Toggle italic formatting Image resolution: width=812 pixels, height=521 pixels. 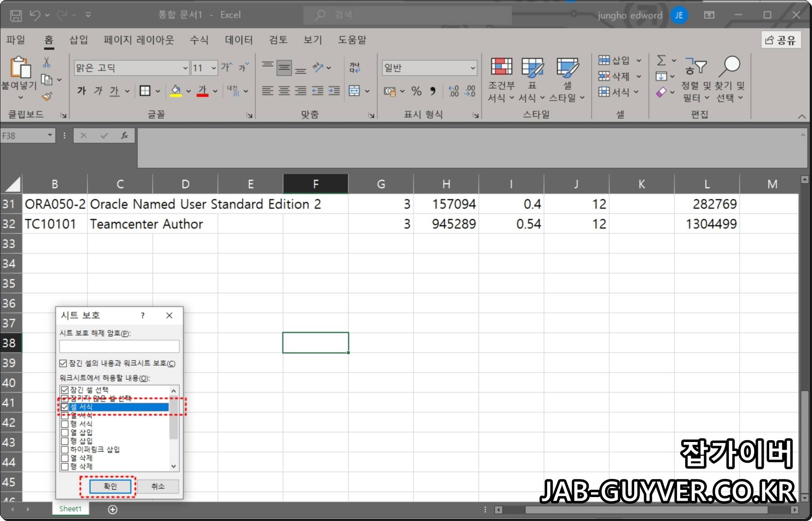coord(98,91)
